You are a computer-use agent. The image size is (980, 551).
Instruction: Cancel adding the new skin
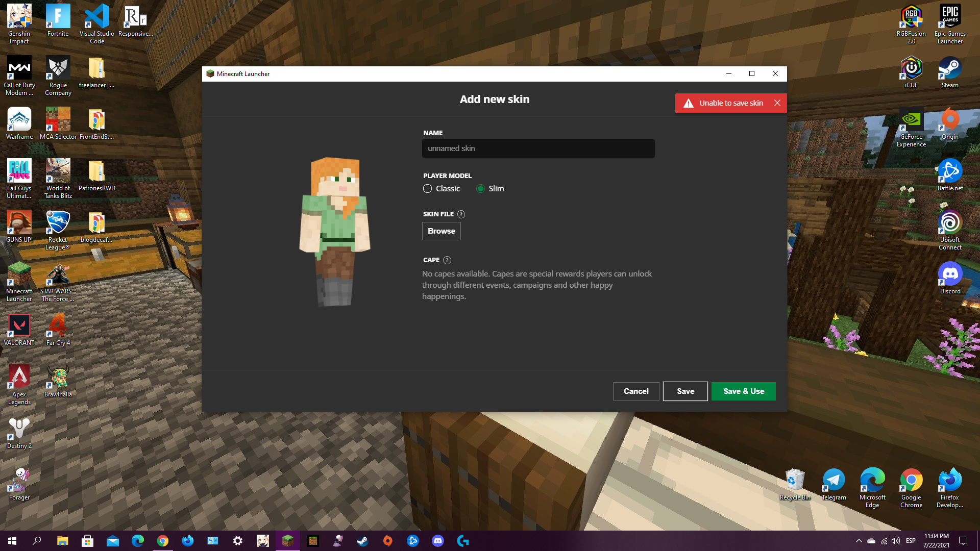(635, 391)
